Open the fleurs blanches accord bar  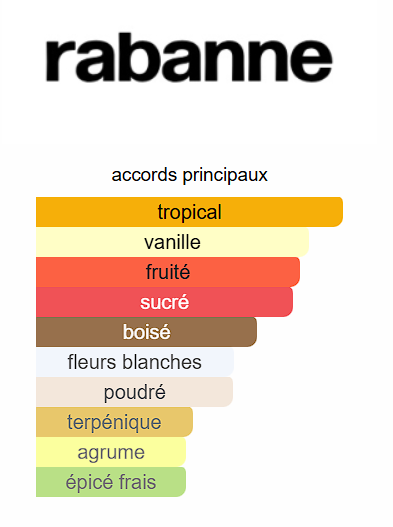pos(135,362)
